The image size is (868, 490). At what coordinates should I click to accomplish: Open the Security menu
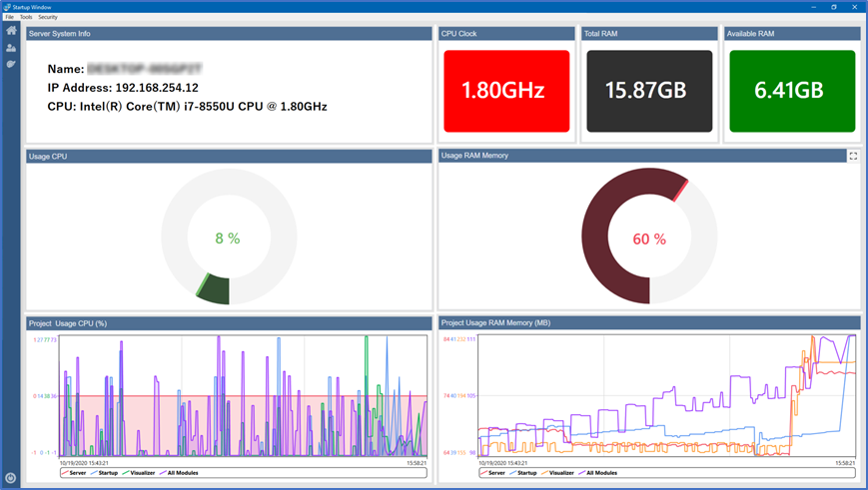pyautogui.click(x=48, y=17)
